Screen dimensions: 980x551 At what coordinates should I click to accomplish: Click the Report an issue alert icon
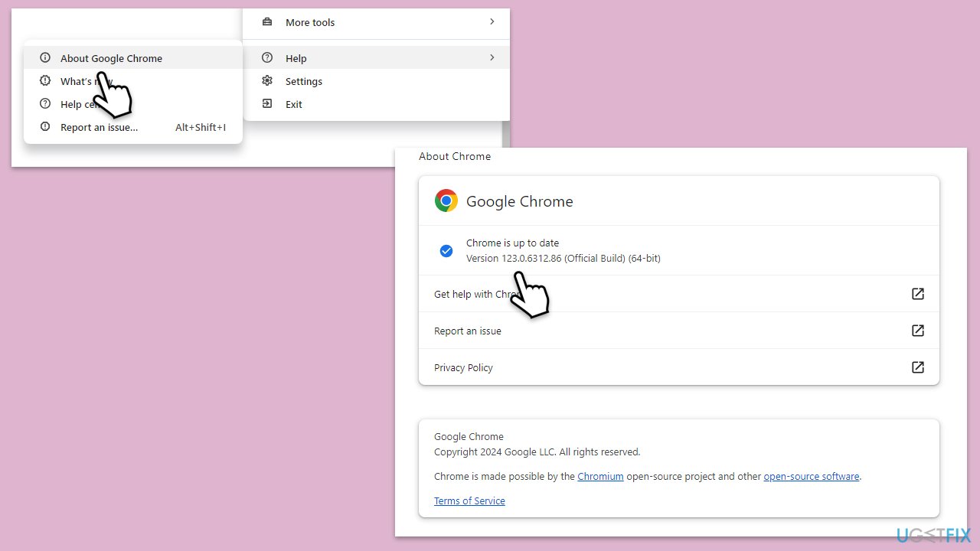click(x=45, y=127)
